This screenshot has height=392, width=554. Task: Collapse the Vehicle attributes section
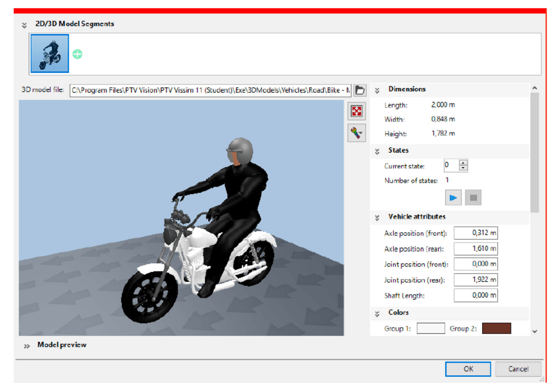[x=377, y=218]
